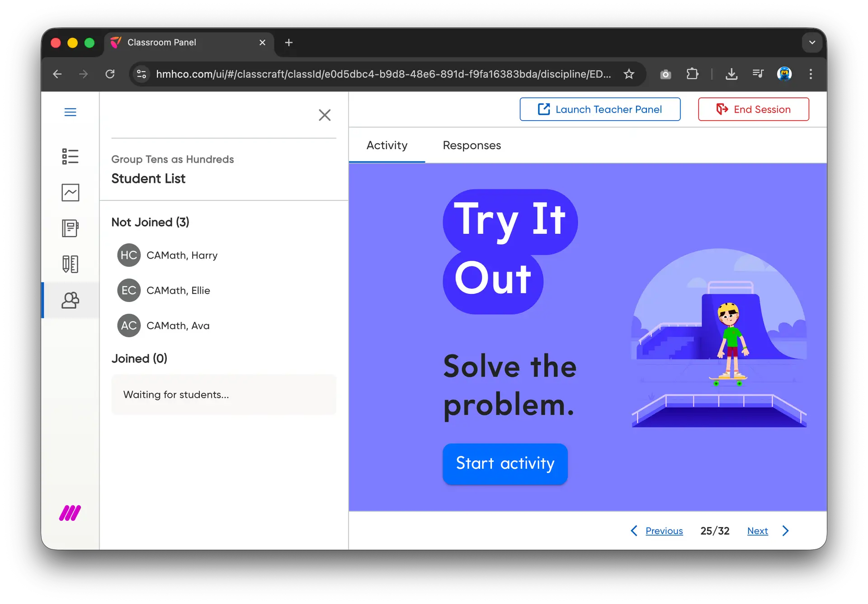Open Chrome three-dot menu

click(x=811, y=74)
